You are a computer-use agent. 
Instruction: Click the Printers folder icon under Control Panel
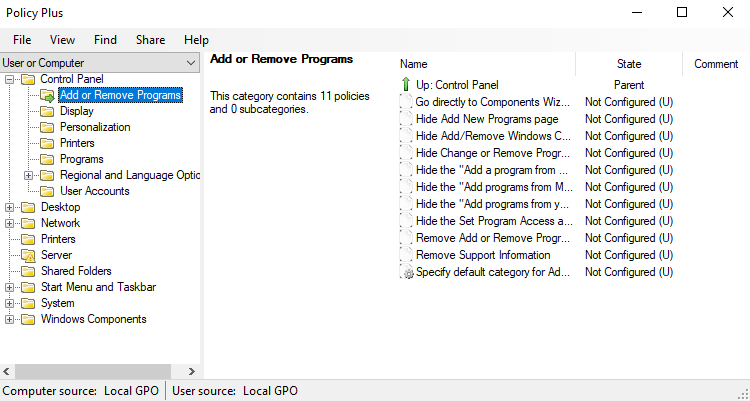pos(47,143)
